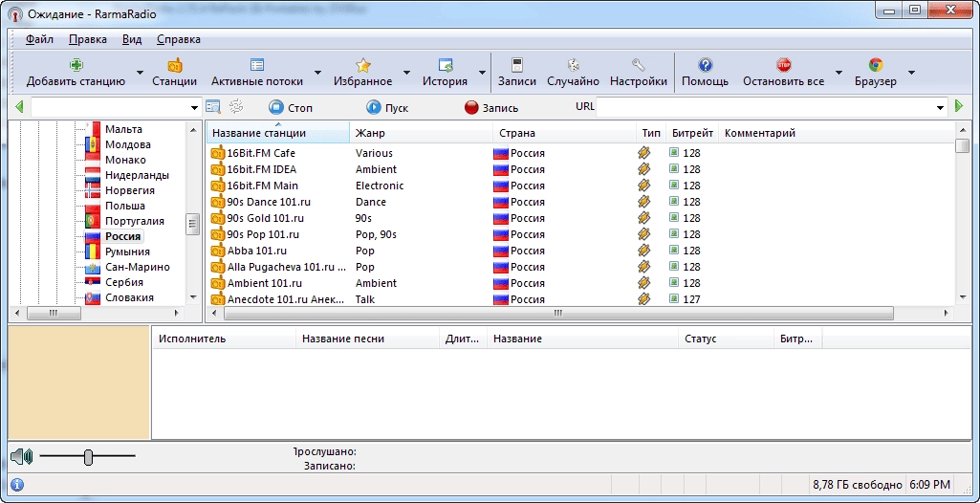The image size is (980, 503).
Task: Select Норвегия in the country tree
Action: click(x=129, y=190)
